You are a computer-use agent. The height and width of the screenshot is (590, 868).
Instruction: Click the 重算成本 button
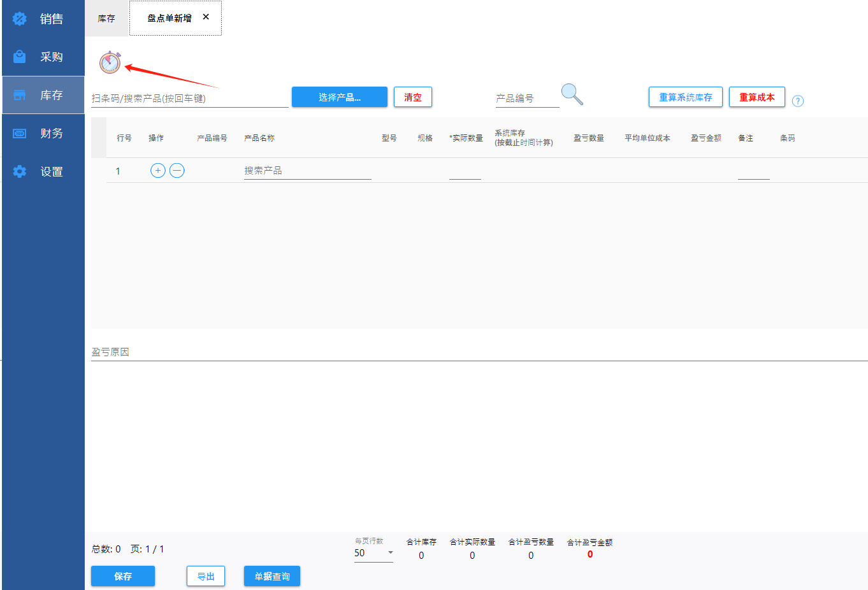[x=756, y=97]
